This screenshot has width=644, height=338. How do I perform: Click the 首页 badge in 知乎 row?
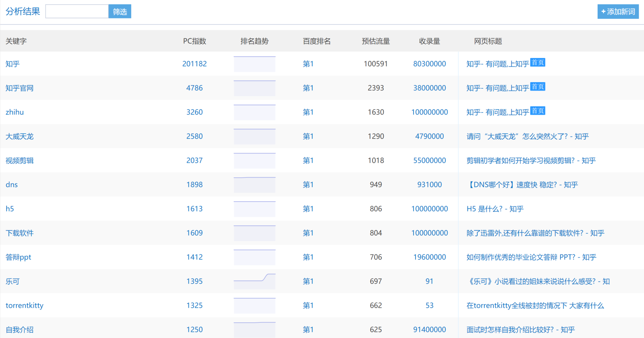click(537, 63)
